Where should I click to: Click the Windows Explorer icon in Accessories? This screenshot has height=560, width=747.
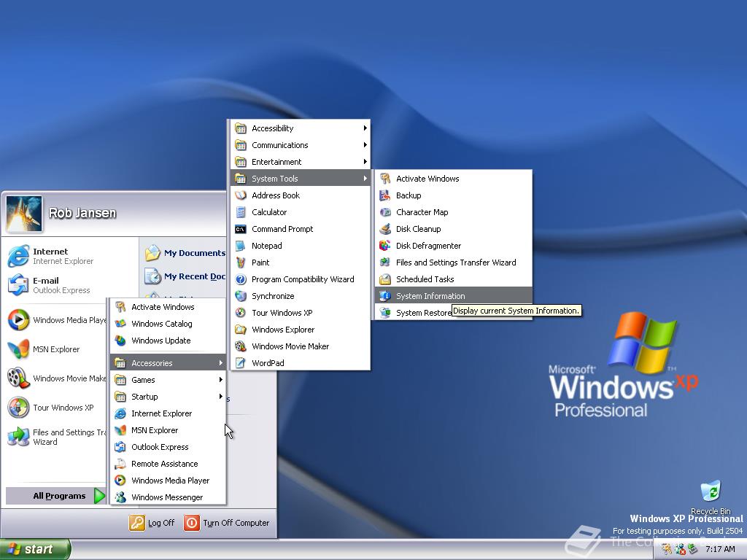coord(241,330)
